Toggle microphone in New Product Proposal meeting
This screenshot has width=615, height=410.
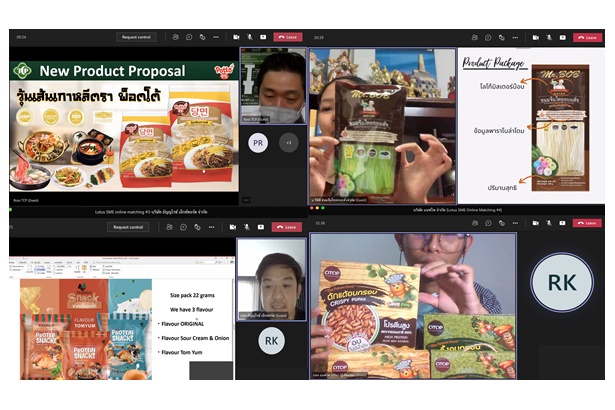(249, 37)
